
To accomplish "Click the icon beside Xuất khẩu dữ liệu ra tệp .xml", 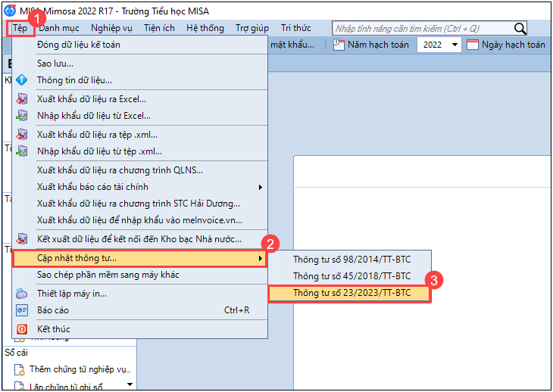I will pos(22,135).
